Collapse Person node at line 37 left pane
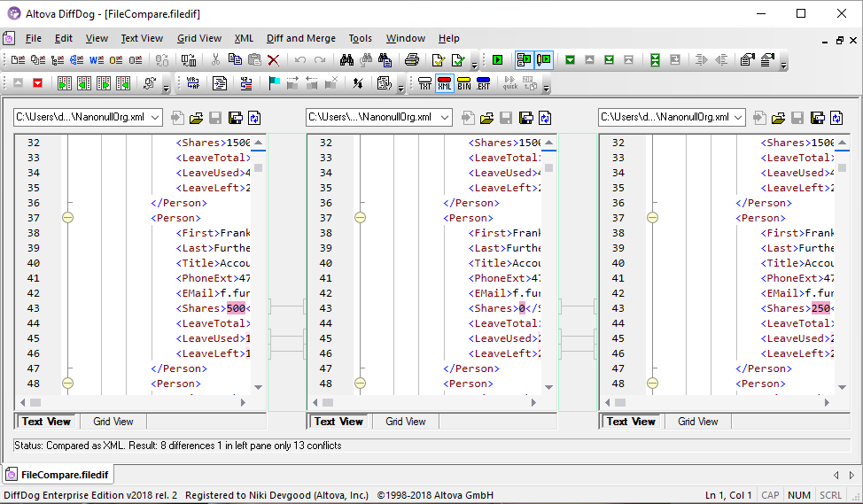Screen dimensions: 863x504 pos(67,218)
